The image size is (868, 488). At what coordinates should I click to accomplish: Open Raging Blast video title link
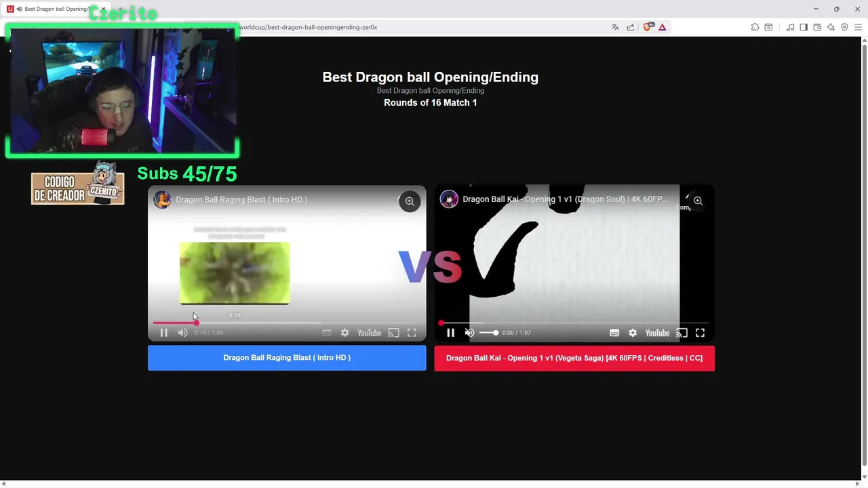(x=241, y=199)
